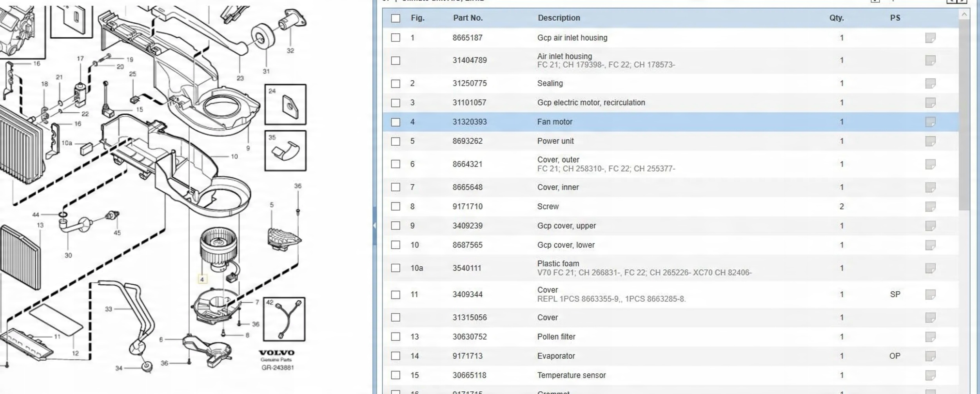Open note icon for Sealing row
The image size is (980, 394).
(x=930, y=83)
